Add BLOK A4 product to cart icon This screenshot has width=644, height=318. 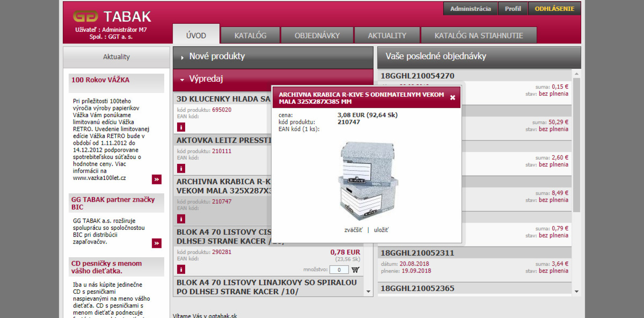[355, 270]
